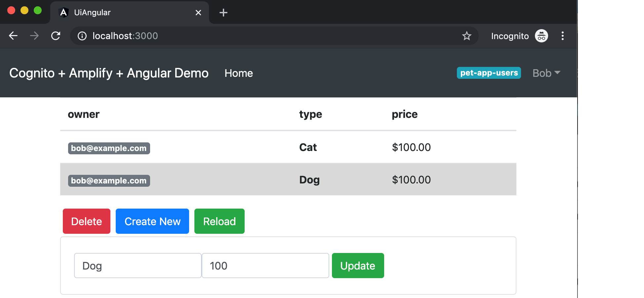Open Chrome's three-dot menu

563,36
